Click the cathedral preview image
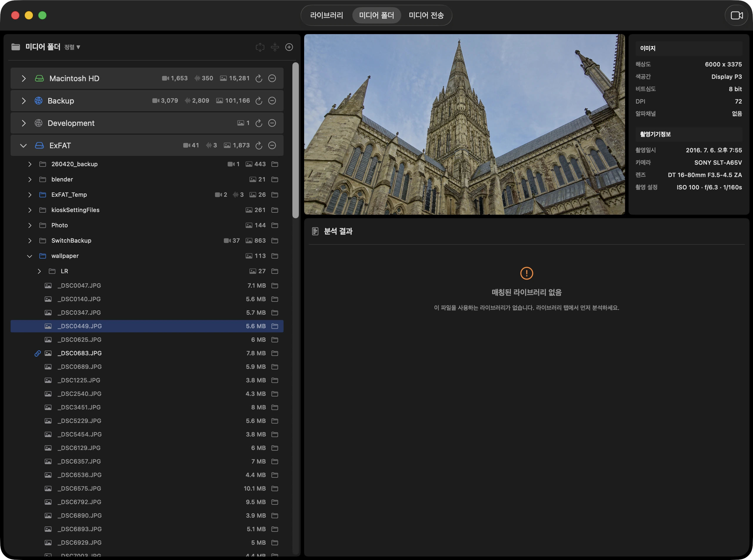Image resolution: width=753 pixels, height=560 pixels. coord(464,124)
